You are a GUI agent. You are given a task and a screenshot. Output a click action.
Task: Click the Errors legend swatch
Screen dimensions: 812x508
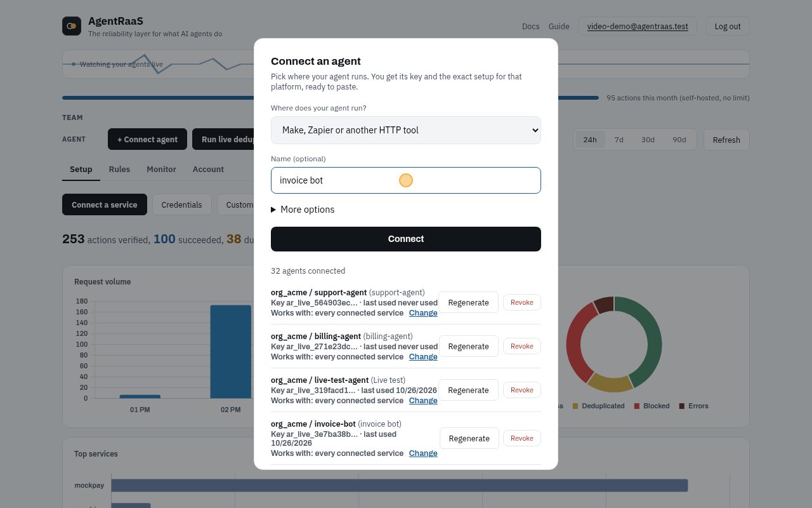coord(682,406)
